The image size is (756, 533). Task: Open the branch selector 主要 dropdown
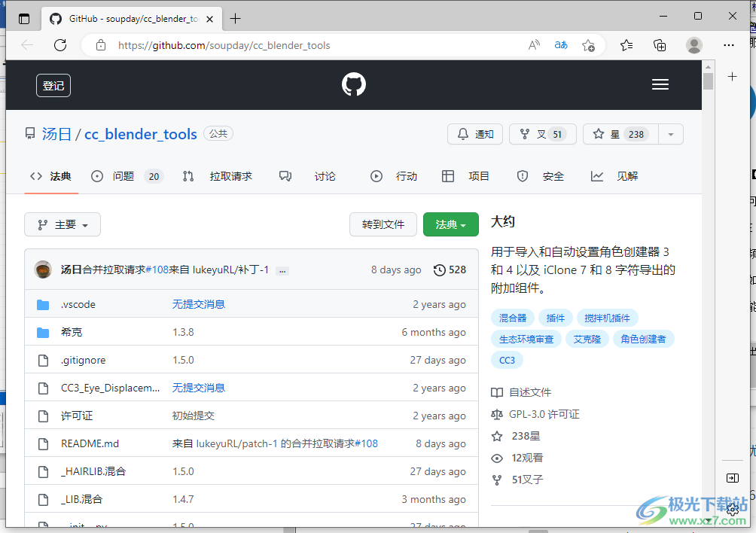[x=62, y=224]
